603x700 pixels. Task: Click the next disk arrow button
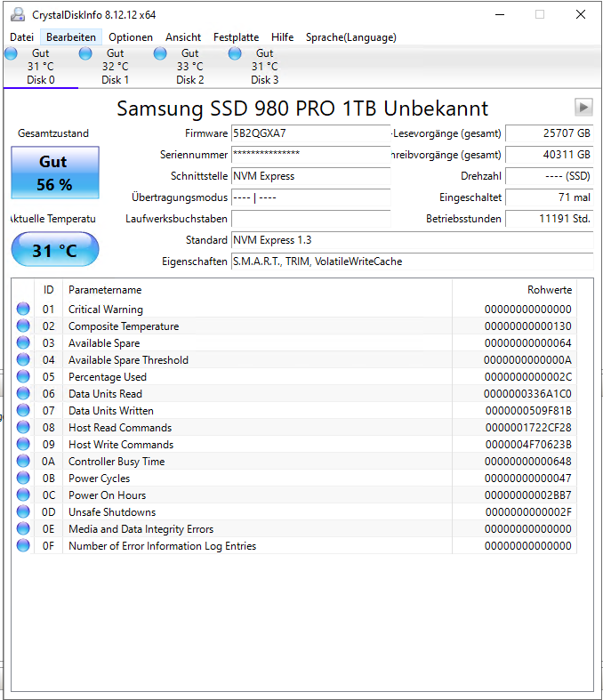click(x=583, y=107)
